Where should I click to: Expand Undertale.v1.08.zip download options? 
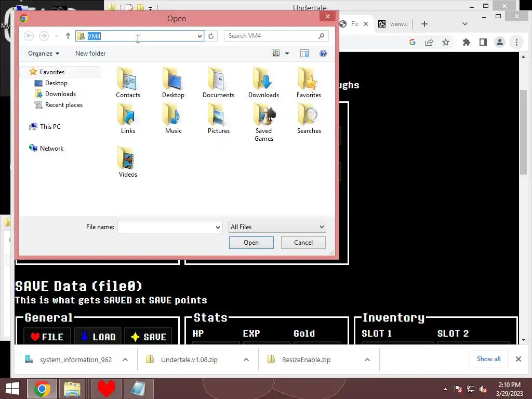[x=246, y=360]
